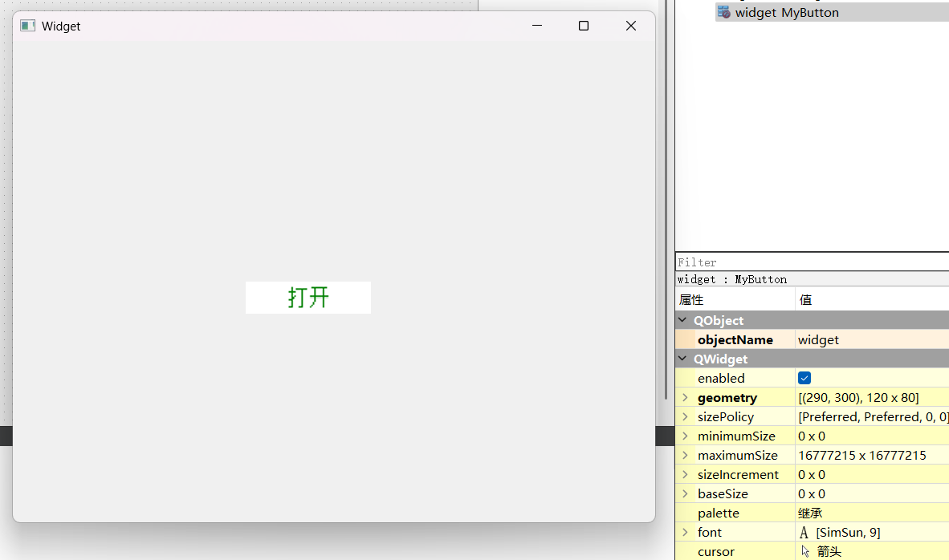The image size is (949, 560).
Task: Select the sizePolicy value starting with [Preferred, Preferred
Action: click(x=873, y=416)
